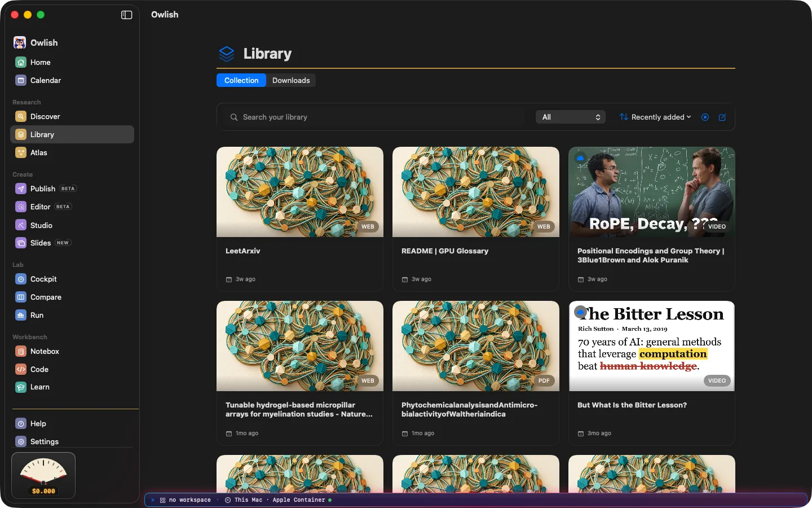The height and width of the screenshot is (508, 812).
Task: Open Atlas in the sidebar
Action: click(x=72, y=152)
